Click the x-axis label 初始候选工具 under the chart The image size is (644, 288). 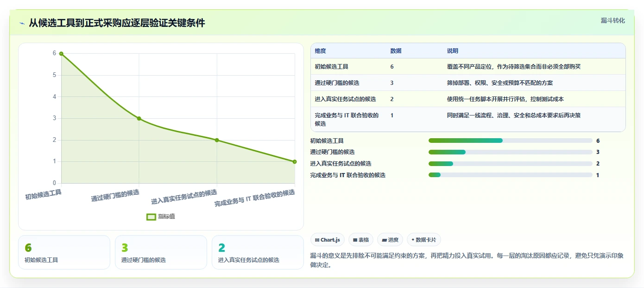pos(44,195)
